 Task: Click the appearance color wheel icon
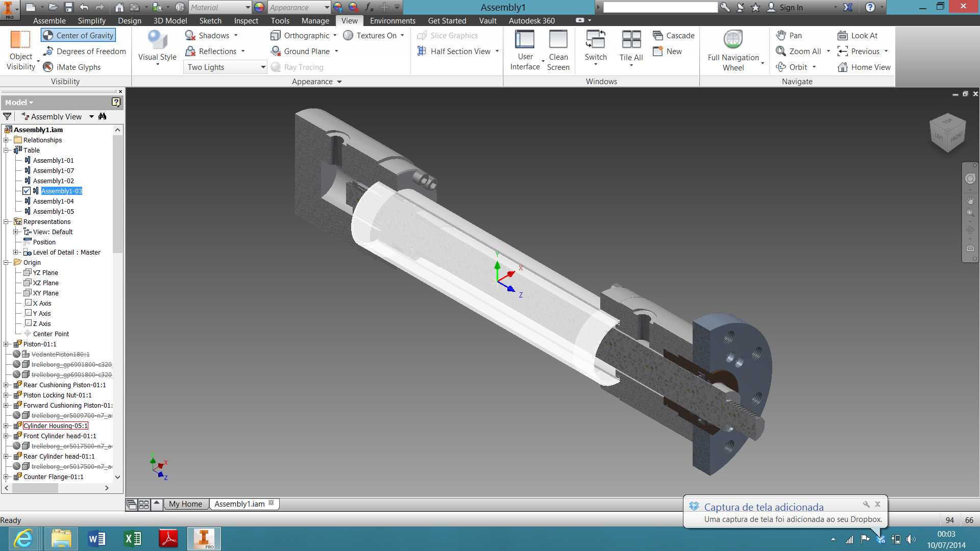tap(259, 7)
